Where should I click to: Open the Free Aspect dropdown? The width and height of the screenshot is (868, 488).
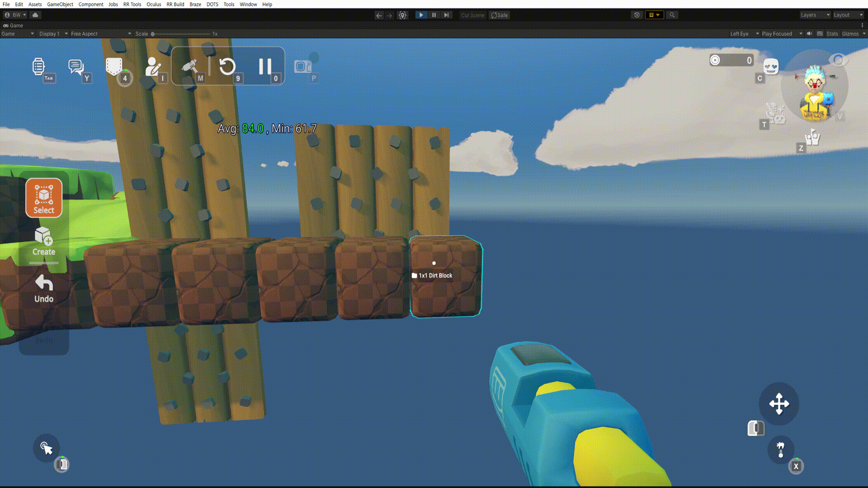[100, 34]
